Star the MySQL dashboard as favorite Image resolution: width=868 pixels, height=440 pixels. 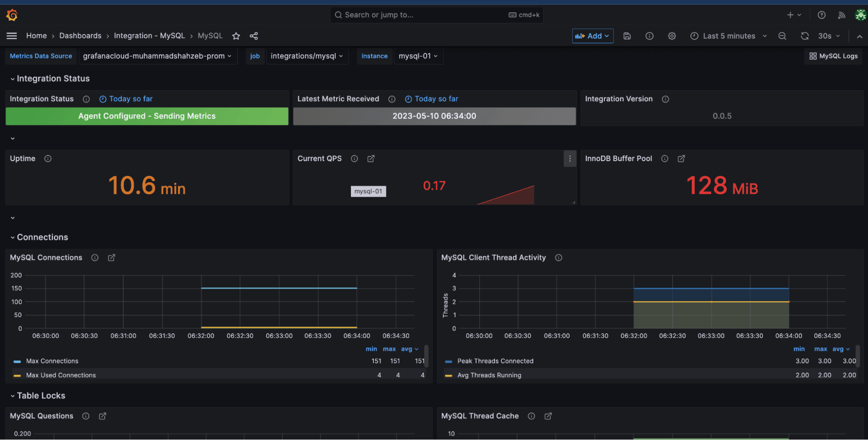(236, 36)
